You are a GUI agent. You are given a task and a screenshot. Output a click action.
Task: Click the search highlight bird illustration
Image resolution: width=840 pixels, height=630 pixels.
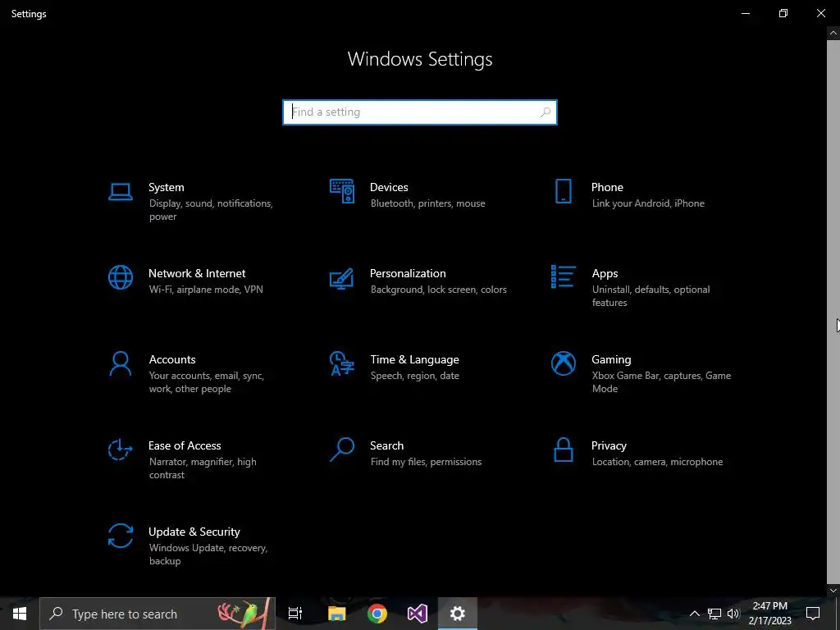pos(244,614)
